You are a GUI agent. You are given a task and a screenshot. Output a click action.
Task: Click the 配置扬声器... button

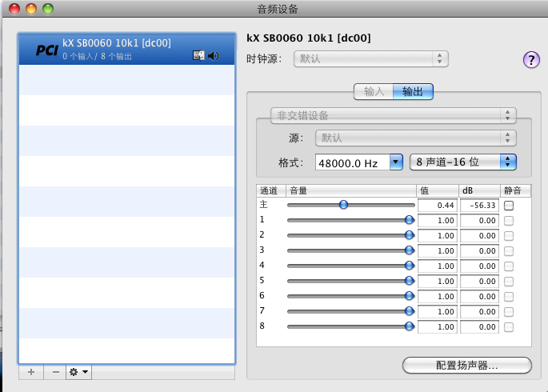[466, 366]
